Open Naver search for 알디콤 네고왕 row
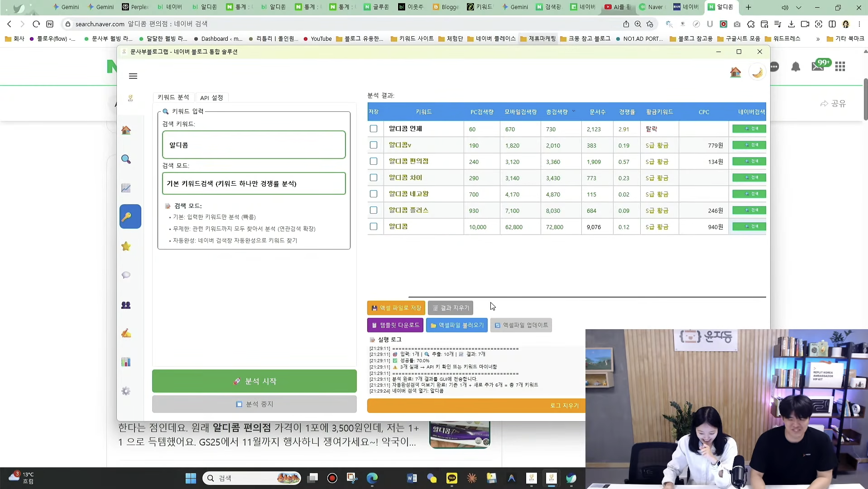The width and height of the screenshot is (868, 489). pos(749,194)
